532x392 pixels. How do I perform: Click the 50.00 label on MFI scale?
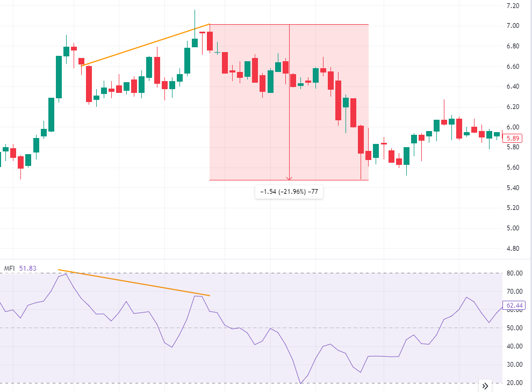click(514, 328)
